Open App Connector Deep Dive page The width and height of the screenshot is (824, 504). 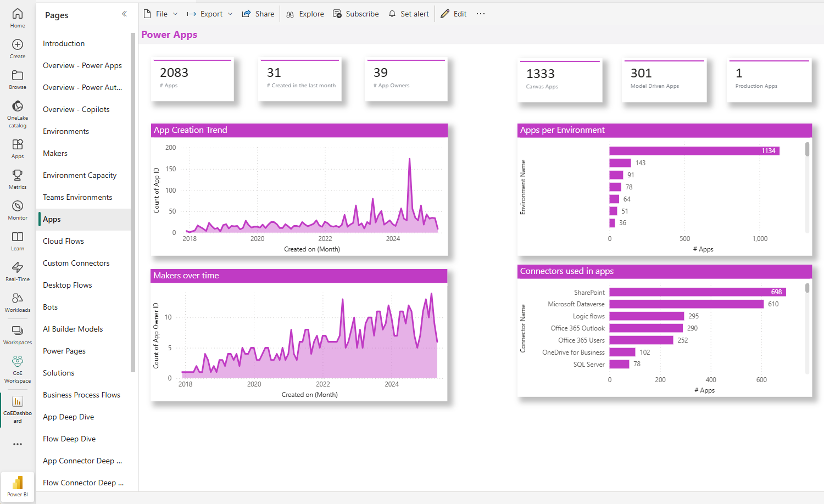click(82, 461)
